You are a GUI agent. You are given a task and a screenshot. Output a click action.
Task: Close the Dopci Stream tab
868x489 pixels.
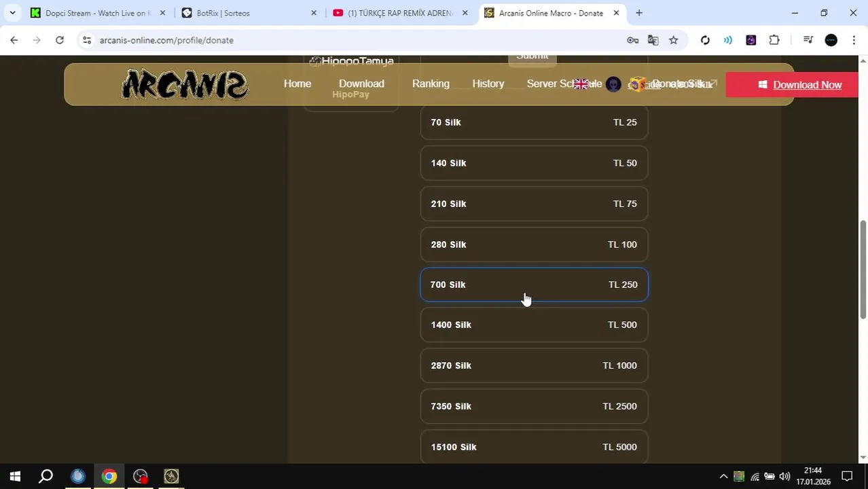point(162,13)
